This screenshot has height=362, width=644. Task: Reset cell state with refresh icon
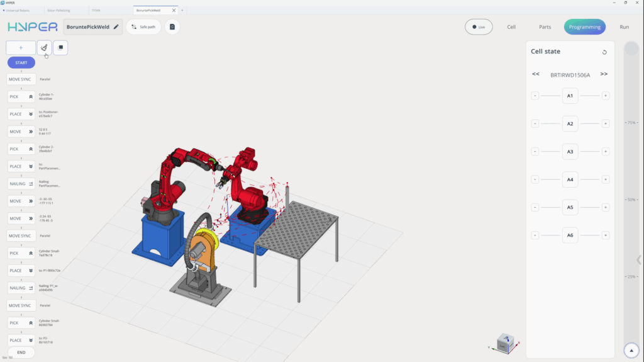pyautogui.click(x=604, y=52)
